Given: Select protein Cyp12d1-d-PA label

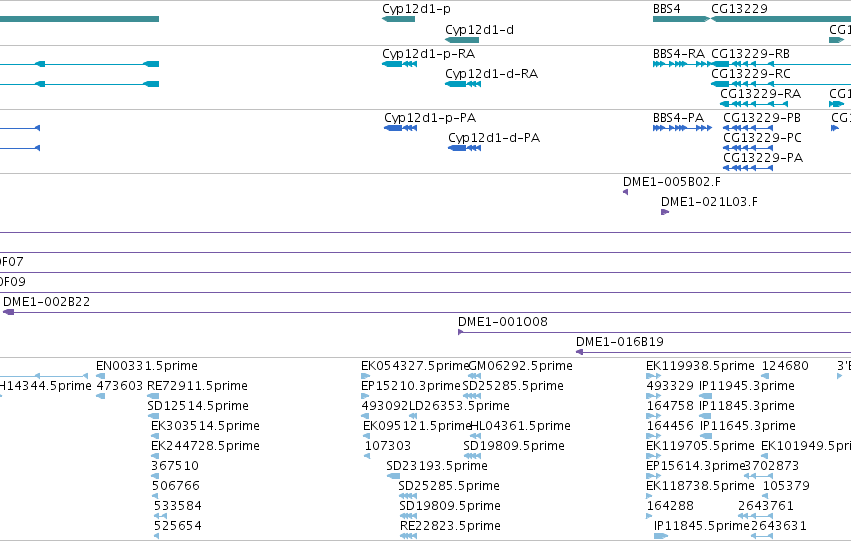Looking at the screenshot, I should [x=494, y=138].
